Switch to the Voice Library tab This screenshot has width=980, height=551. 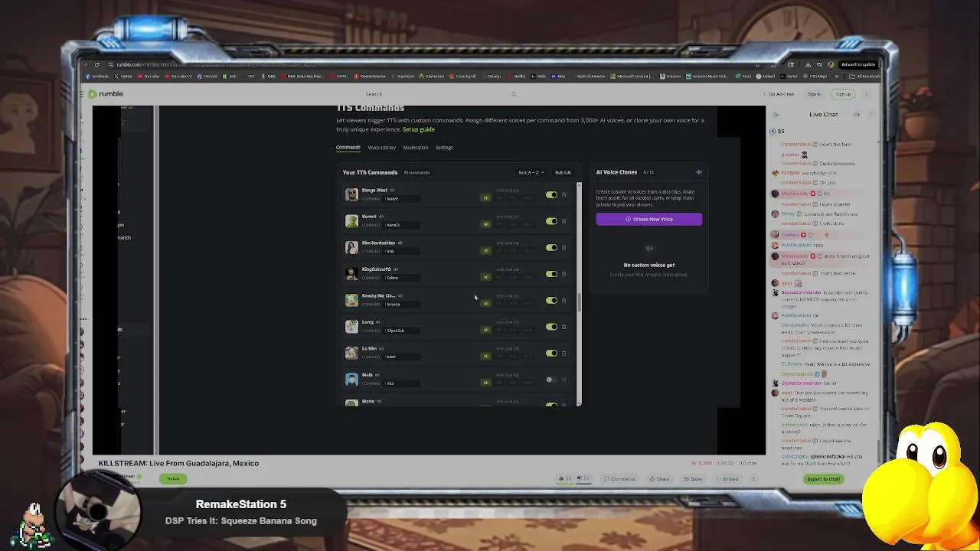click(381, 148)
